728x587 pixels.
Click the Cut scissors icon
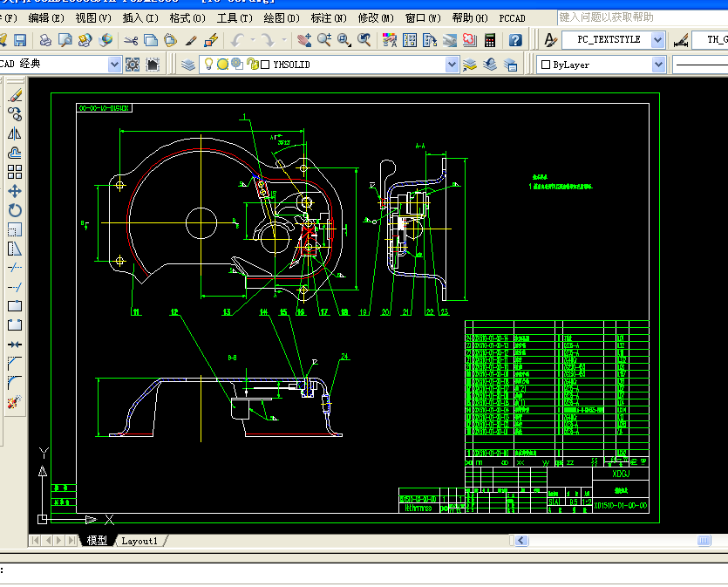click(x=131, y=40)
